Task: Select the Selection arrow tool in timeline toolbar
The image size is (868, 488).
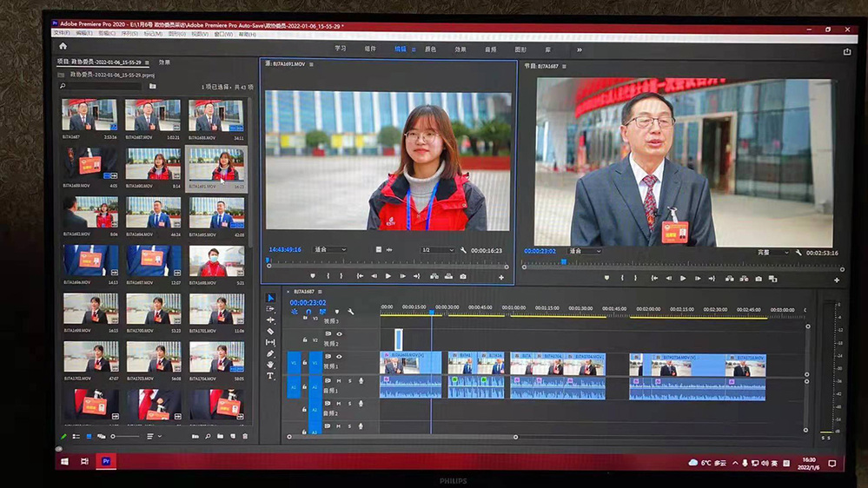Action: [x=270, y=298]
